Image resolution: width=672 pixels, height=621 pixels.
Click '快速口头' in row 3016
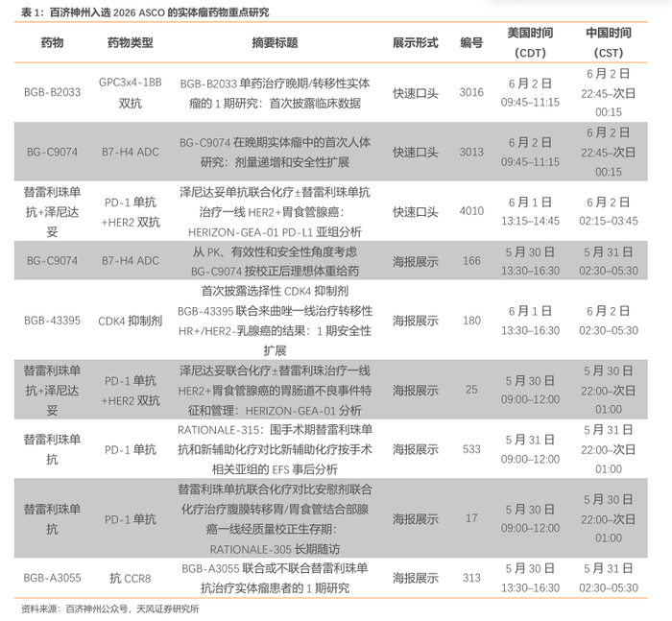click(x=416, y=92)
